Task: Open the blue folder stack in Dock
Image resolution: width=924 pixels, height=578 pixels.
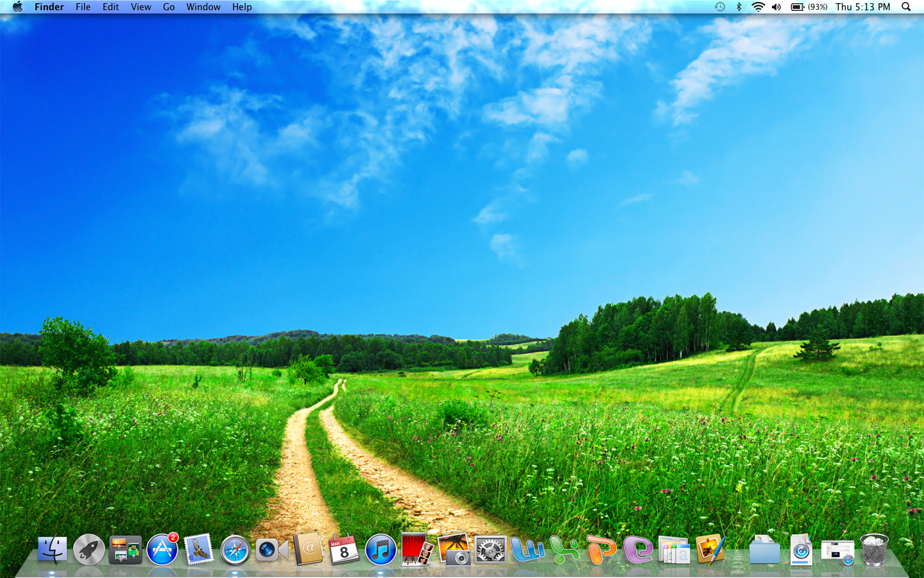Action: point(764,550)
